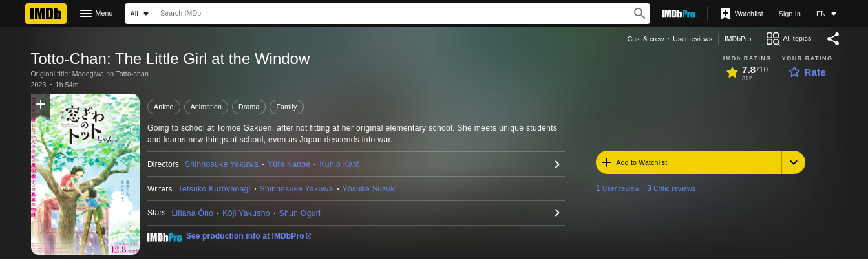The height and width of the screenshot is (260, 868).
Task: Submit search with magnifier icon
Action: 639,14
